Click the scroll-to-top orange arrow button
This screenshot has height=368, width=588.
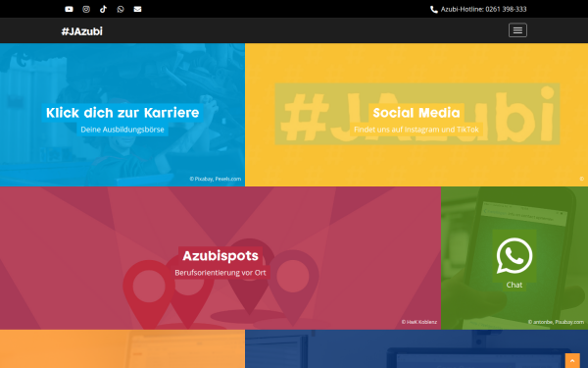572,360
